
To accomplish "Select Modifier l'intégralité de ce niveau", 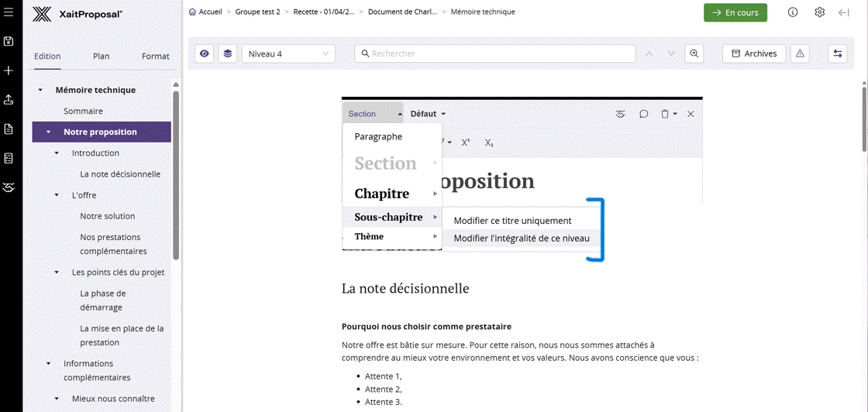I will (x=522, y=239).
